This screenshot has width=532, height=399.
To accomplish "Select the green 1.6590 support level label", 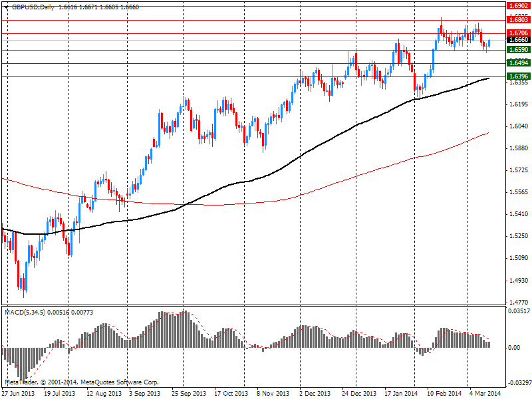I will tap(517, 50).
